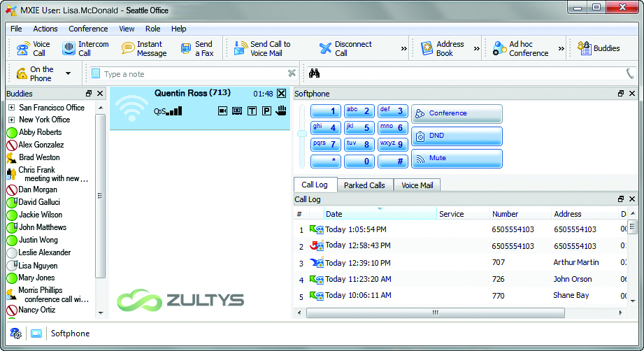
Task: Click the softphone Conference button
Action: (x=457, y=113)
